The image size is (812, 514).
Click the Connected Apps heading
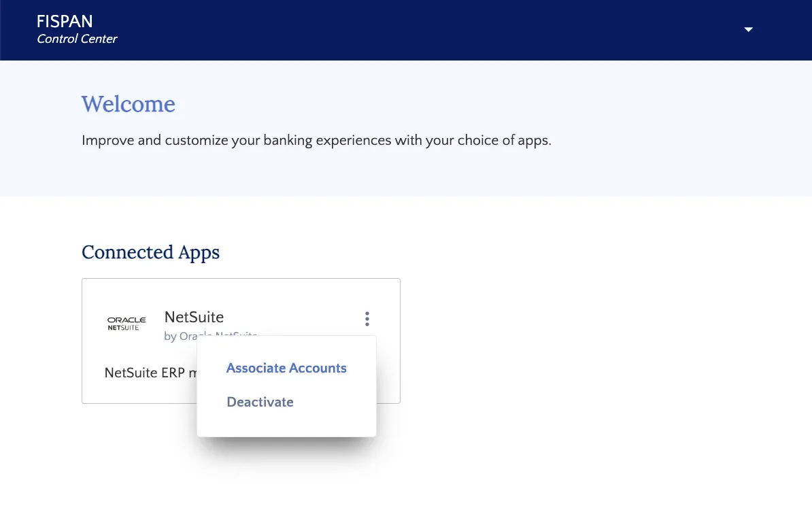tap(151, 252)
